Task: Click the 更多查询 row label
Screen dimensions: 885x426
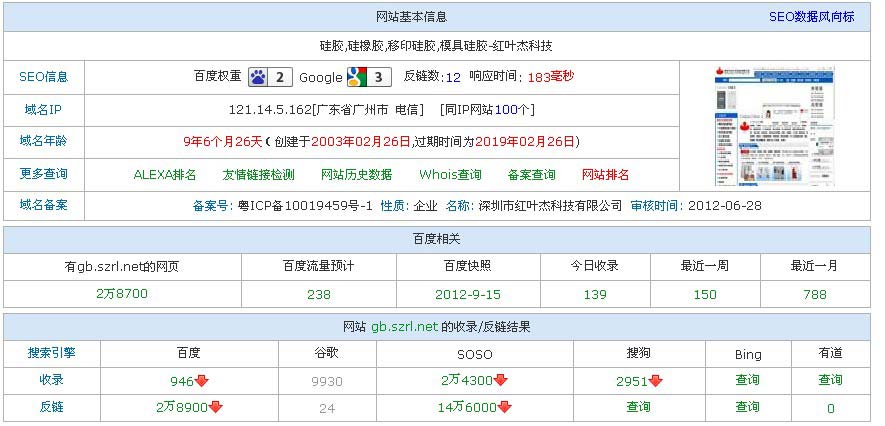Action: tap(43, 173)
